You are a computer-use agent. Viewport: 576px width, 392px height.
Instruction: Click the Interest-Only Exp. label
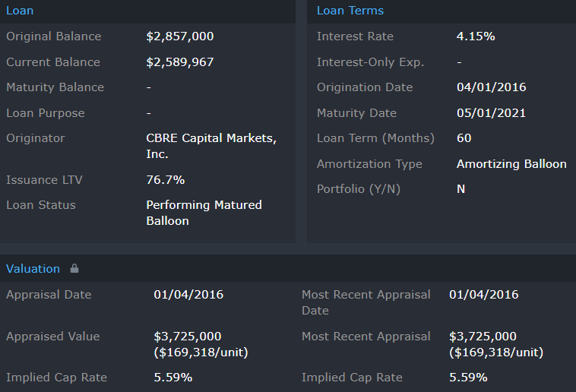point(370,62)
